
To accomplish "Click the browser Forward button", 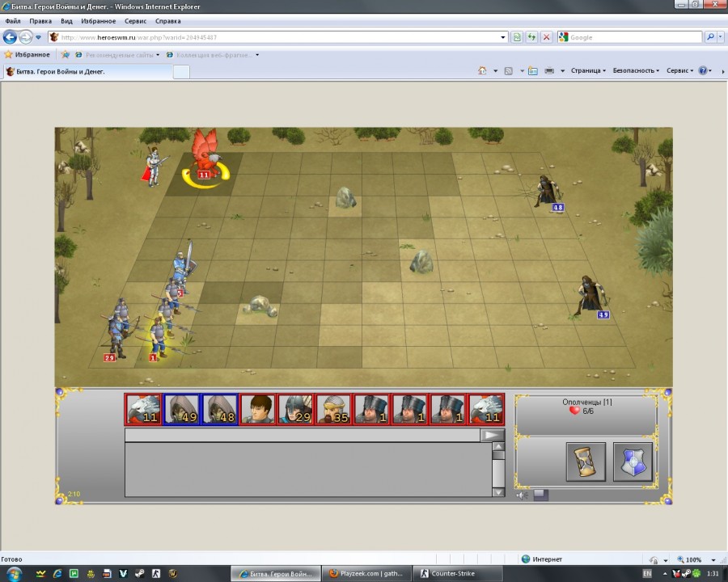I will [26, 37].
